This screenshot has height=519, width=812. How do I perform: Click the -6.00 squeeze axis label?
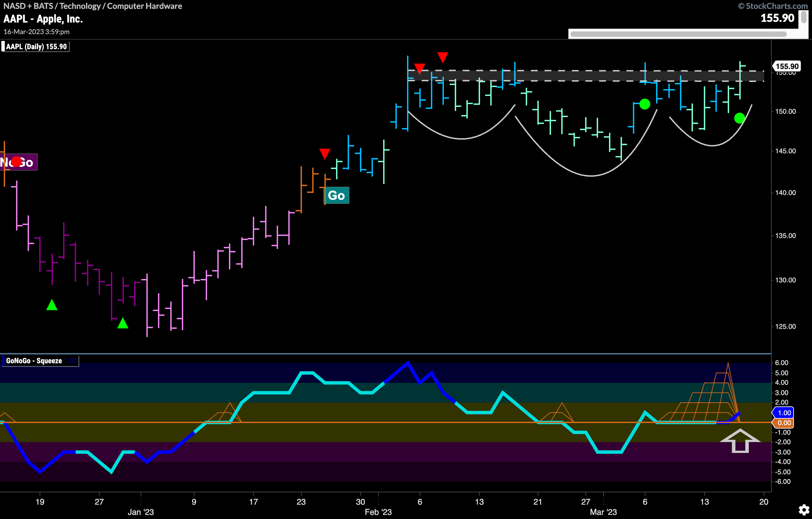pyautogui.click(x=783, y=482)
